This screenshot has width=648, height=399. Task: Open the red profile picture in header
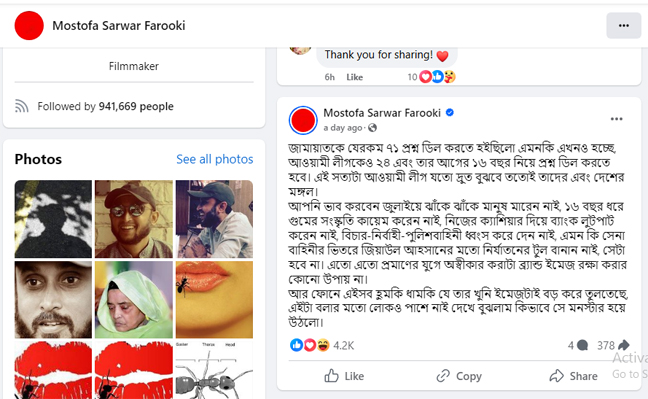(x=29, y=26)
